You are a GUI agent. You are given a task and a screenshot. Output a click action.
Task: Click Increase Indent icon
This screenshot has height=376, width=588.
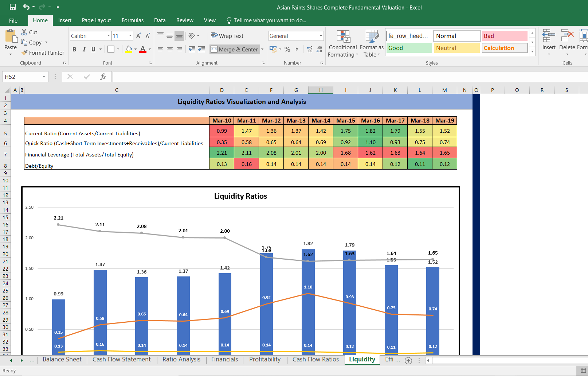201,49
